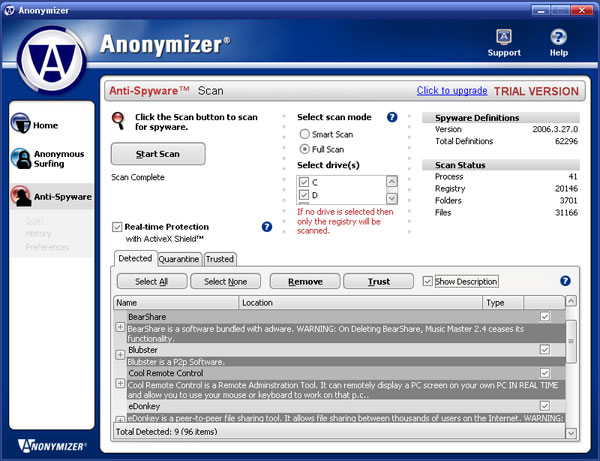Uncheck the Show Description checkbox
This screenshot has height=461, width=600.
pos(428,281)
